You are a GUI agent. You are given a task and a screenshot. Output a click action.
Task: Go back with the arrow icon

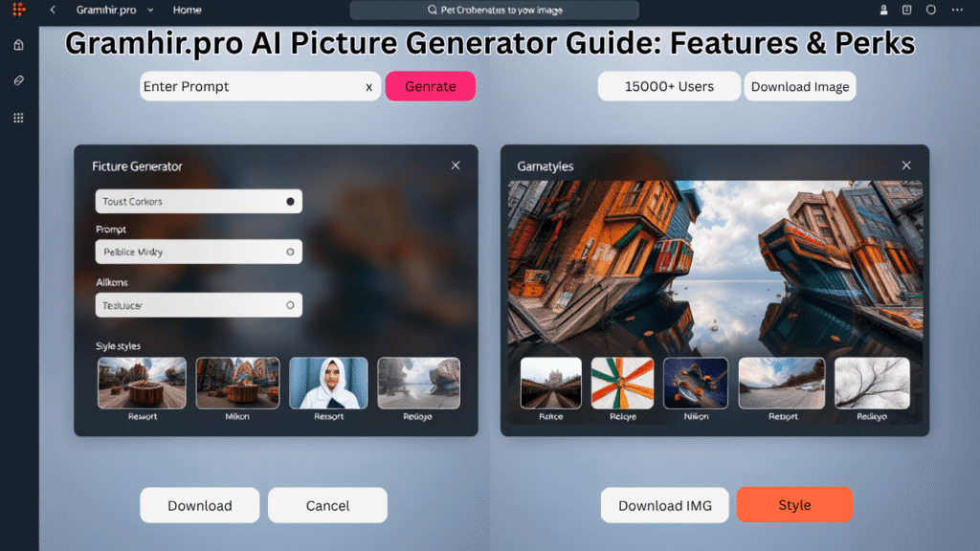pos(53,10)
